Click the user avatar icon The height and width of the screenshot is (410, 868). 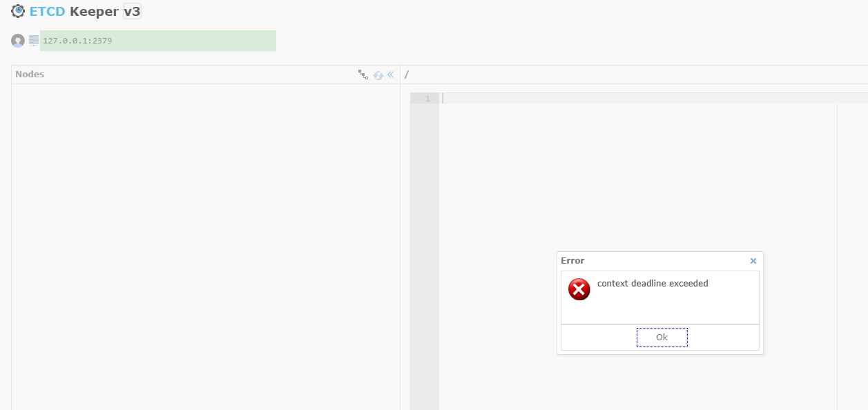(x=18, y=41)
